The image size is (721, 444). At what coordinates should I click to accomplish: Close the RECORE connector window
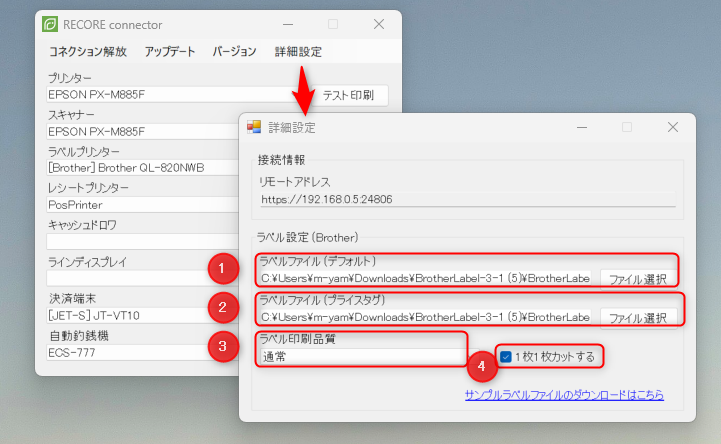pos(379,24)
